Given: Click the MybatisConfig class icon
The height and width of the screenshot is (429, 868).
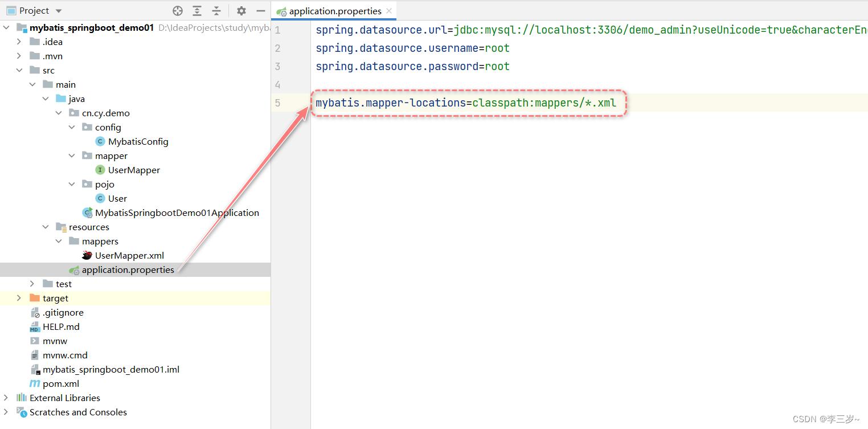Looking at the screenshot, I should pos(100,141).
